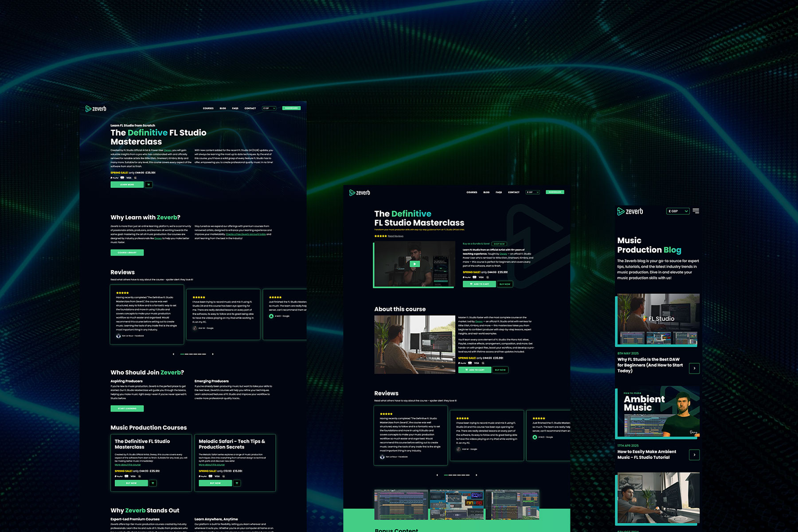
Task: Open the GBP currency dropdown on the course page
Action: click(533, 192)
